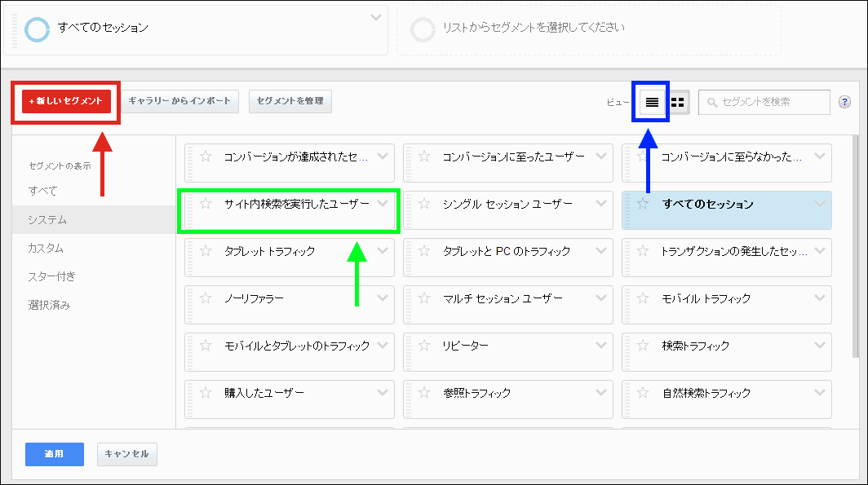Screen dimensions: 868x485
Task: Switch to list view icon
Action: click(652, 102)
